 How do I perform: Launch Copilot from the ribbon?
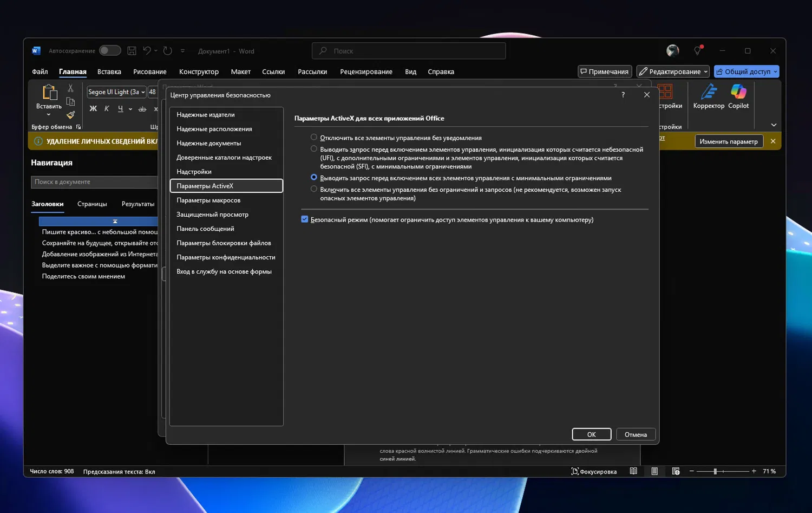pos(738,96)
